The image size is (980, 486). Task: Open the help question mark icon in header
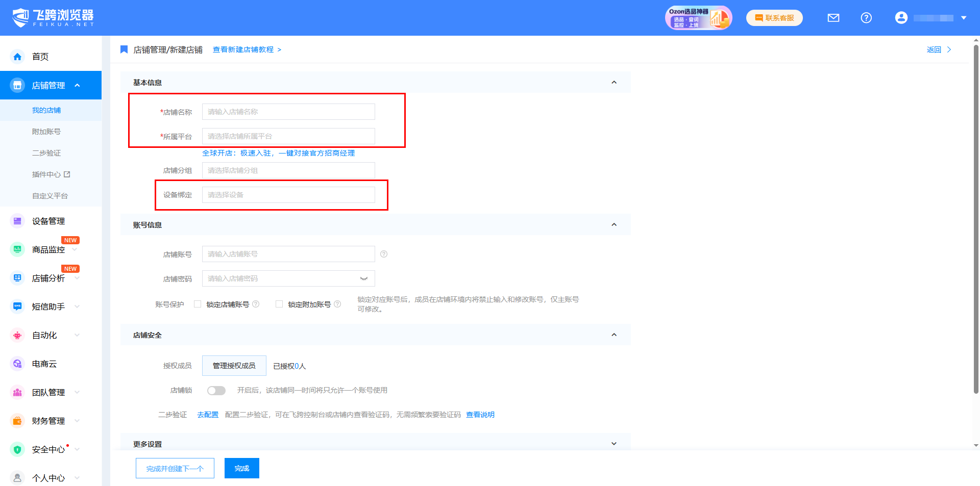tap(866, 18)
